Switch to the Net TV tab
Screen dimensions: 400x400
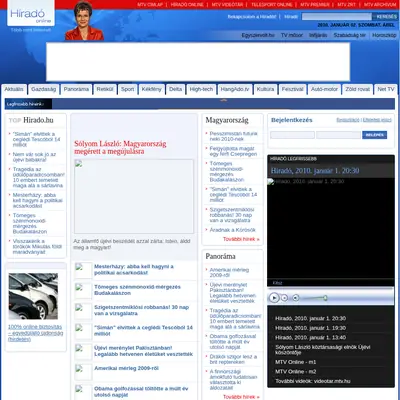[x=386, y=89]
